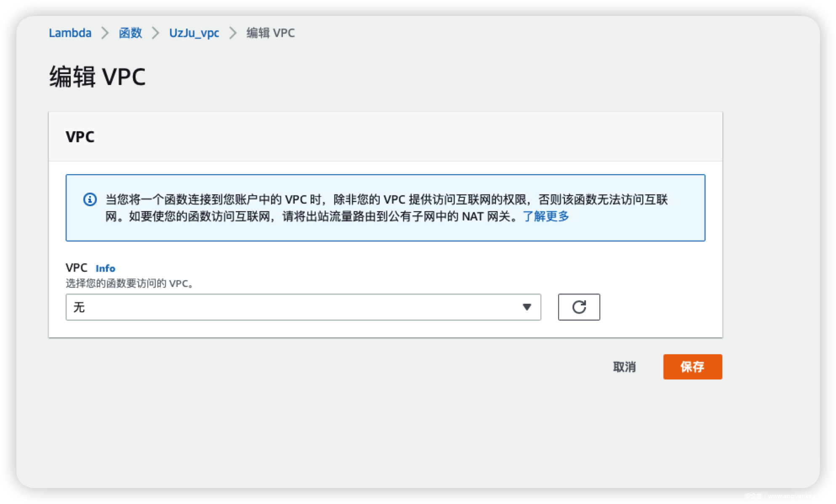The image size is (836, 504).
Task: Go to the Lambda breadcrumb link
Action: pyautogui.click(x=70, y=33)
